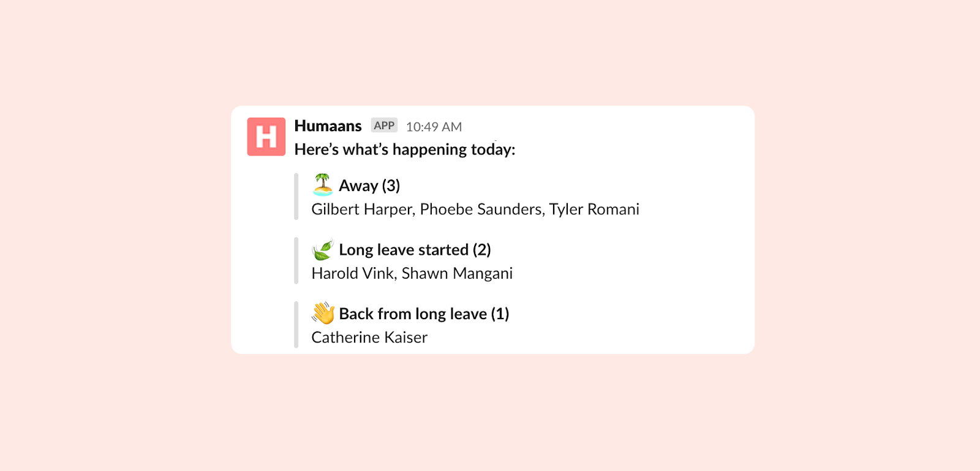The width and height of the screenshot is (980, 471).
Task: Click the 10:49 AM timestamp
Action: [x=434, y=127]
